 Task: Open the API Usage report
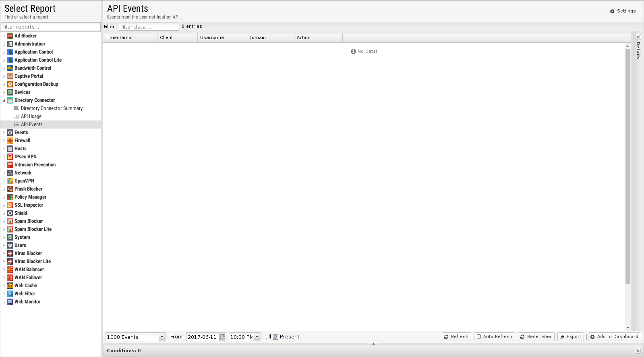pos(31,116)
